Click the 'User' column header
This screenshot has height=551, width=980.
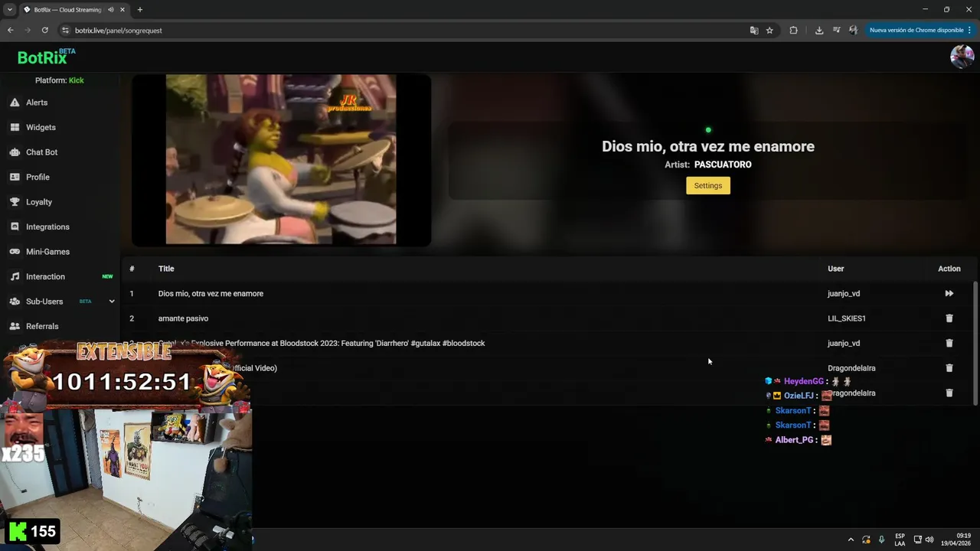836,269
